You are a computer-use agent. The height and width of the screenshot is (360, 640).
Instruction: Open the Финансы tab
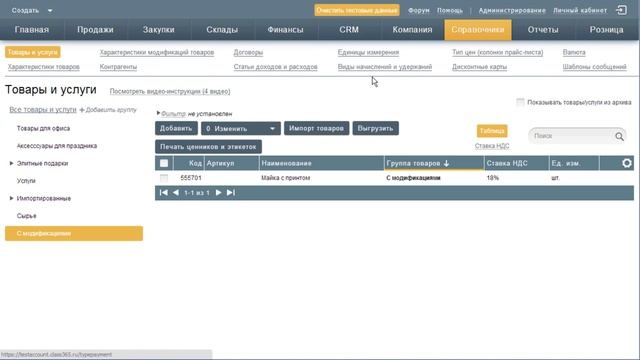click(285, 30)
